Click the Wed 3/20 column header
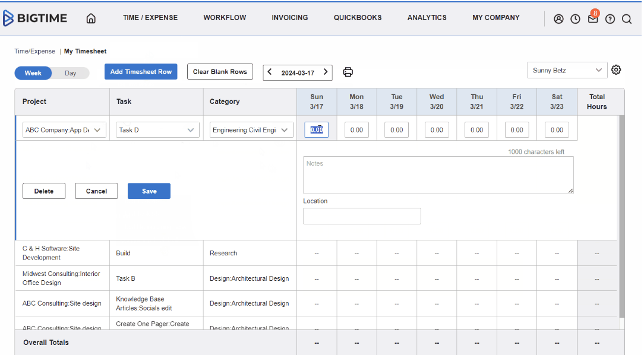Viewport: 644px width, 355px height. click(437, 102)
